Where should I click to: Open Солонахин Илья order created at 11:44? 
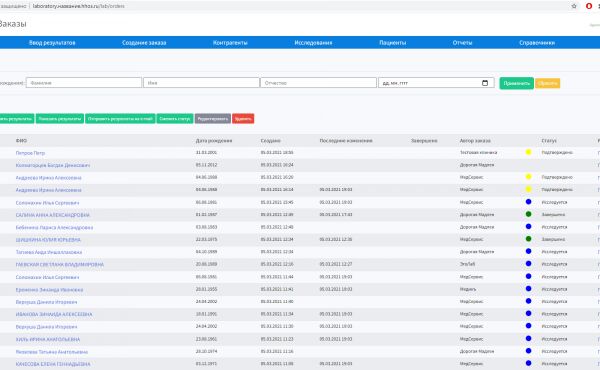pyautogui.click(x=47, y=277)
